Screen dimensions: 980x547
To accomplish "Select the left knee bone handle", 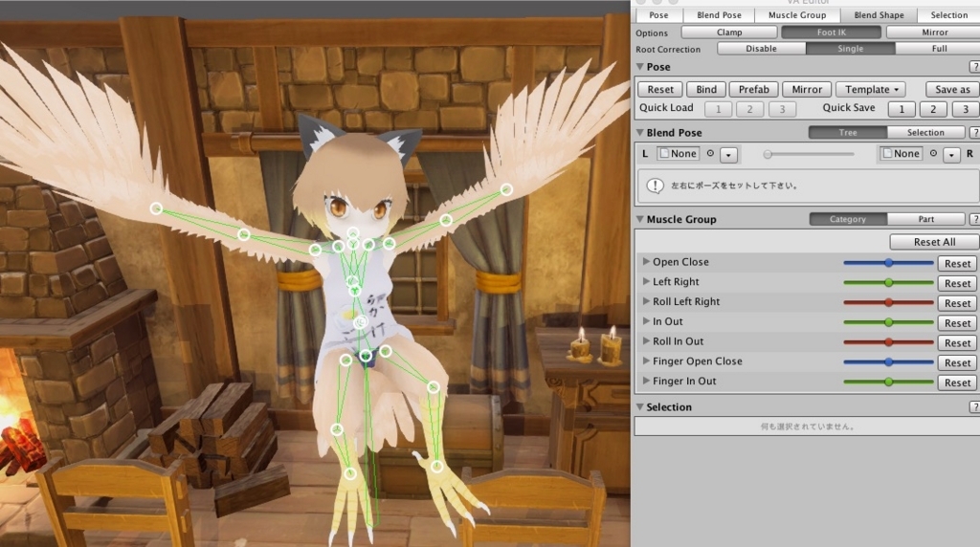I will pyautogui.click(x=337, y=429).
